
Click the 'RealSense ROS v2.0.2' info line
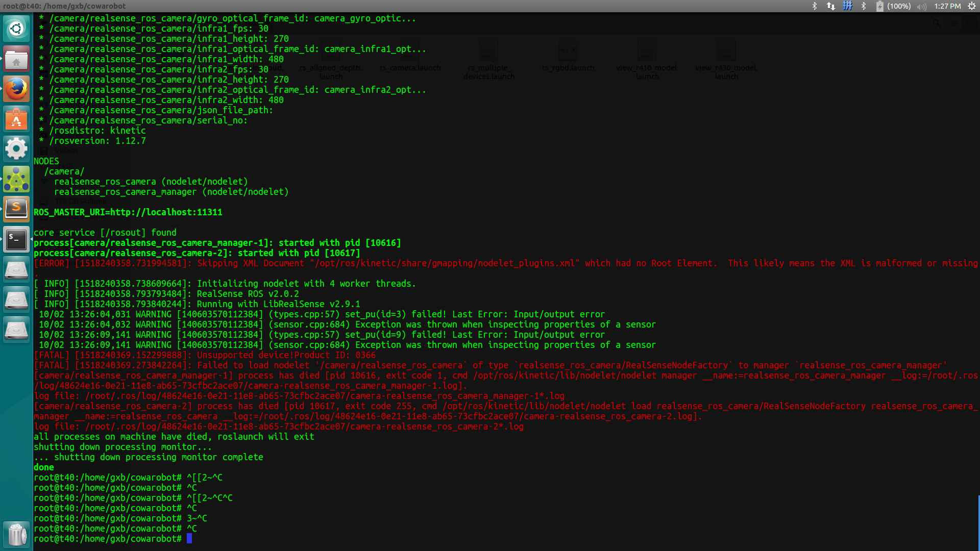[166, 294]
